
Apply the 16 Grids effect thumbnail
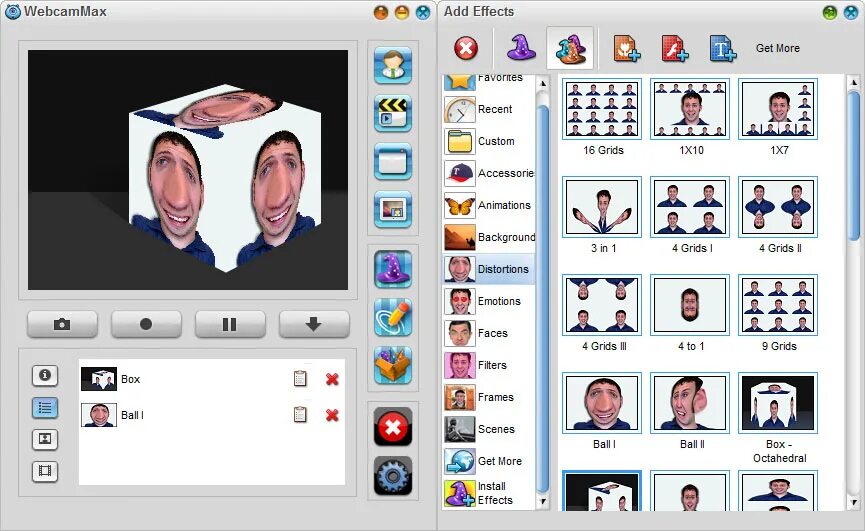tap(602, 109)
